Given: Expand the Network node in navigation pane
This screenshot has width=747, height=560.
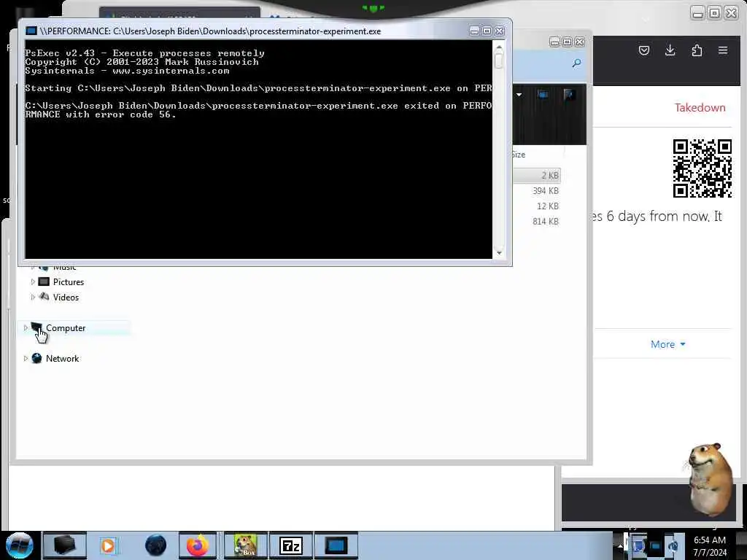Looking at the screenshot, I should coord(26,358).
